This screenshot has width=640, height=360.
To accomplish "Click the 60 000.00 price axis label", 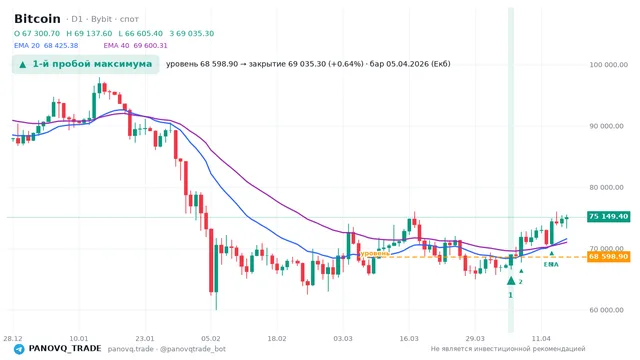I will point(607,310).
